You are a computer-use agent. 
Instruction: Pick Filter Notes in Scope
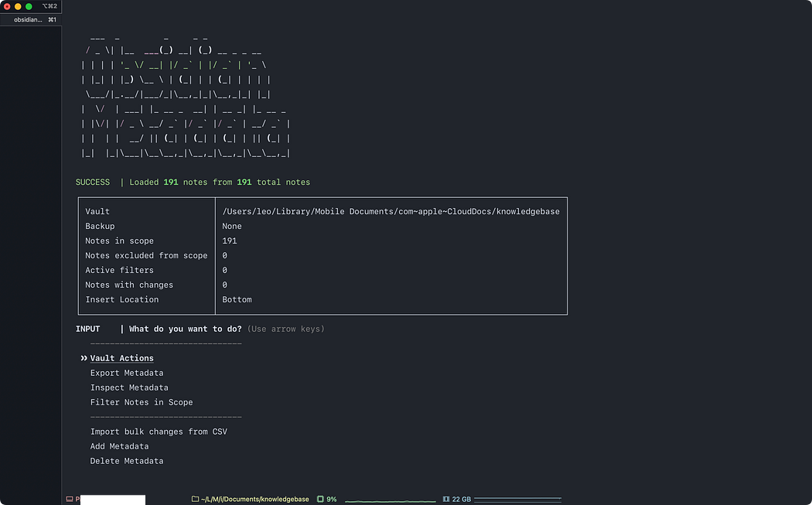(142, 402)
